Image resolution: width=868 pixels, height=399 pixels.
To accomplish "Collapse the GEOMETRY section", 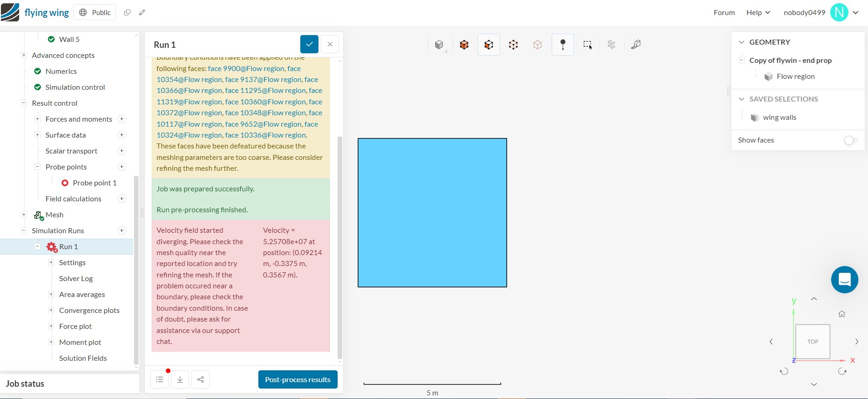I will coord(741,42).
